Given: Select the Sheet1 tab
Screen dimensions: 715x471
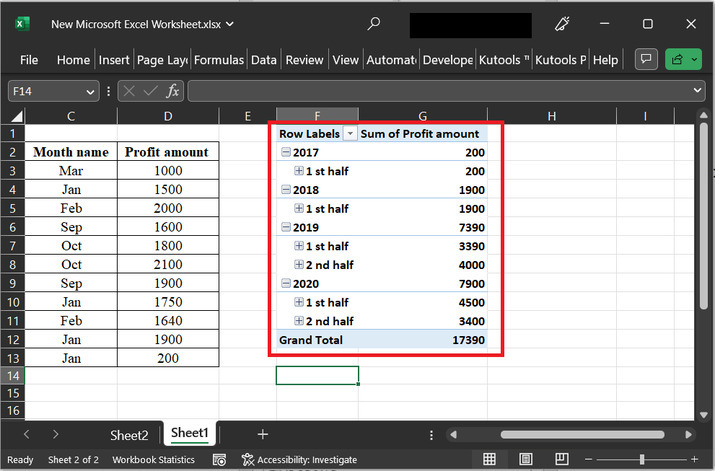Looking at the screenshot, I should point(190,433).
